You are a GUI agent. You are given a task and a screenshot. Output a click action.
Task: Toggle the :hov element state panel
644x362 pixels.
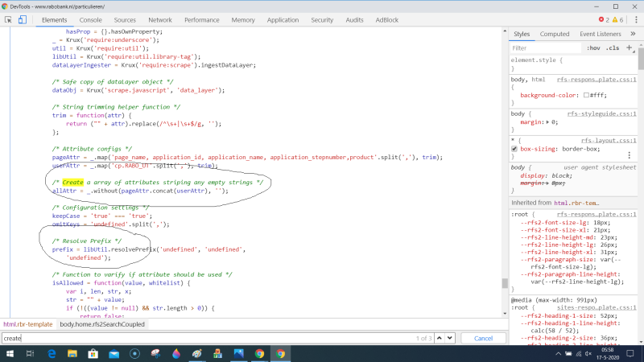[x=593, y=48]
